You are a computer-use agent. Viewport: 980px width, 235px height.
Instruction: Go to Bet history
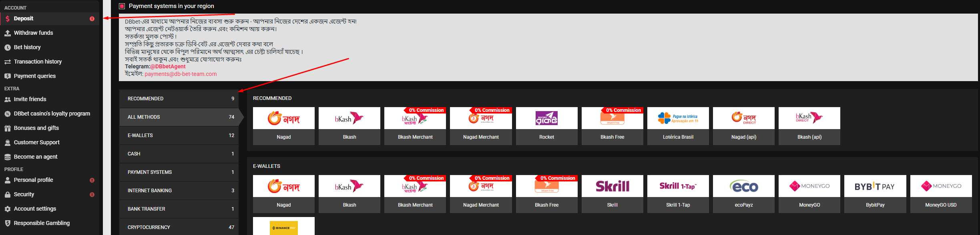pos(50,48)
